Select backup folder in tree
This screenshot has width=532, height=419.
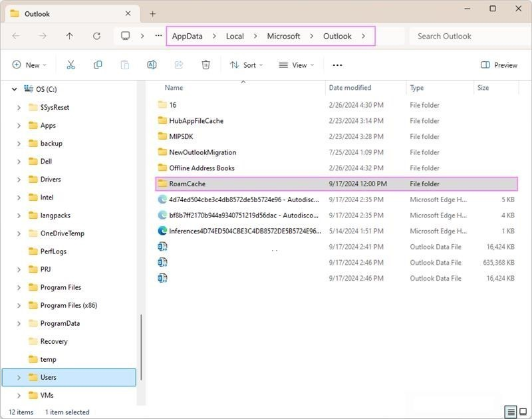(x=51, y=143)
